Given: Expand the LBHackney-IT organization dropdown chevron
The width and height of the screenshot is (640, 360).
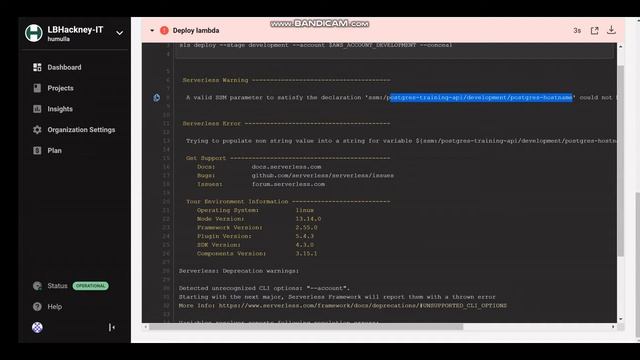Looking at the screenshot, I should [120, 33].
